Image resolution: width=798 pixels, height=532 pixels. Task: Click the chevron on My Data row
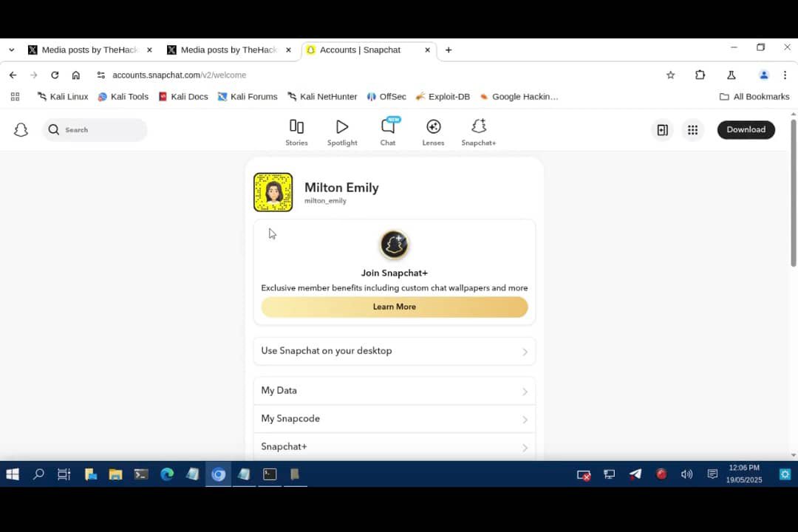(525, 392)
